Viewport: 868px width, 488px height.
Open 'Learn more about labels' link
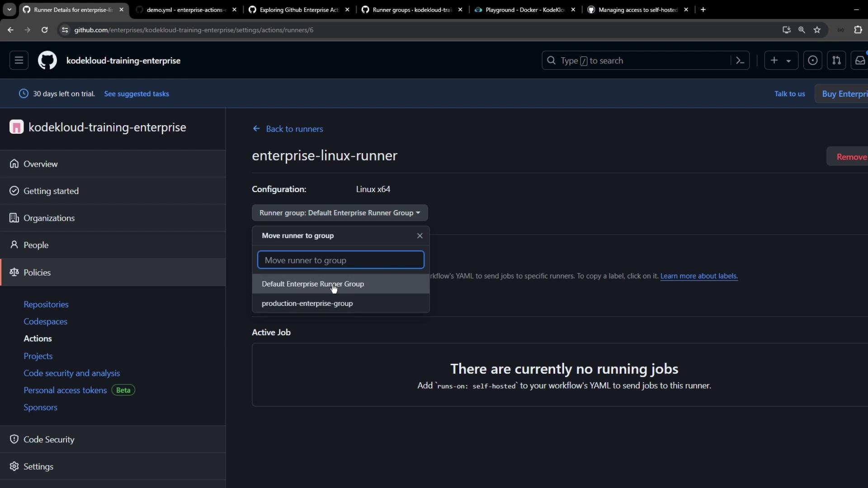click(698, 276)
